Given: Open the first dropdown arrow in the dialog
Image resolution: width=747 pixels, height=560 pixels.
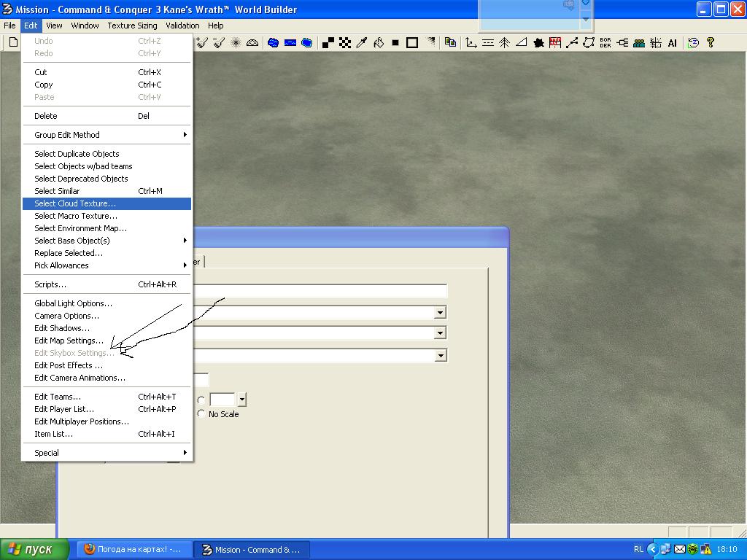Looking at the screenshot, I should tap(440, 313).
